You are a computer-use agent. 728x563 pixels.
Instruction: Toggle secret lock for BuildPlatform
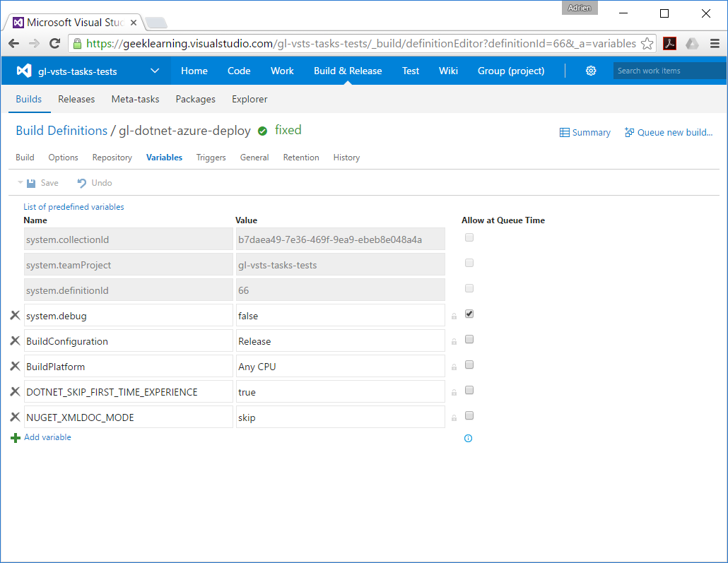[x=454, y=367]
